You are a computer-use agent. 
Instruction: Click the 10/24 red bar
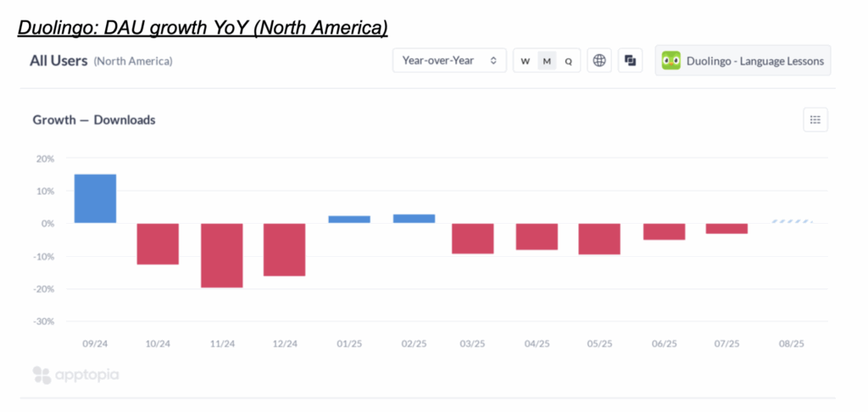158,244
